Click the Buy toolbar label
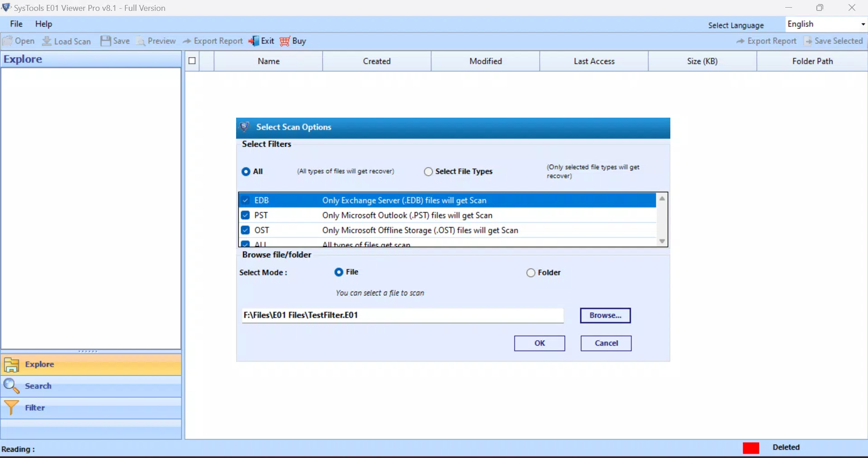This screenshot has width=868, height=458. coord(299,41)
